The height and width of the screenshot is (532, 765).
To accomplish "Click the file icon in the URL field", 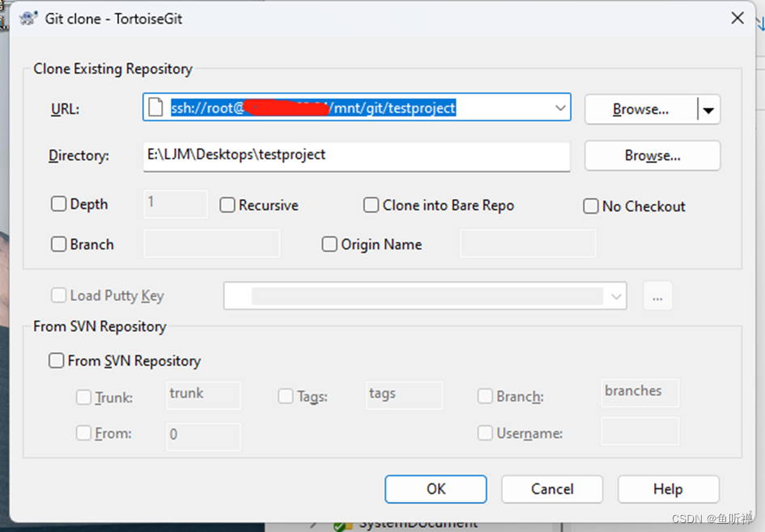I will pos(155,108).
